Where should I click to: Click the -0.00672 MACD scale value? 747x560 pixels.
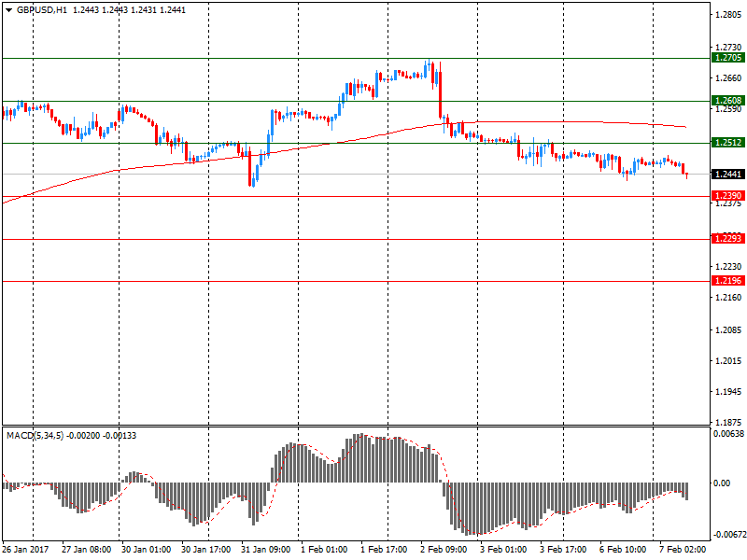click(x=728, y=535)
